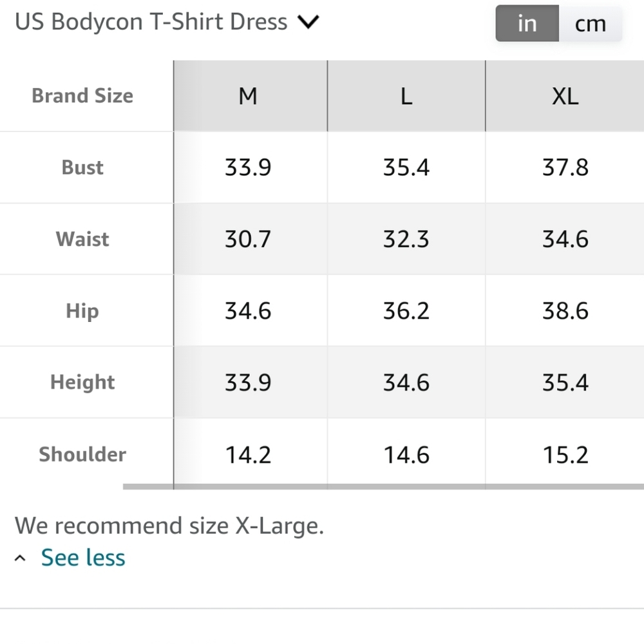Select the L size column header
644x644 pixels.
pyautogui.click(x=406, y=97)
